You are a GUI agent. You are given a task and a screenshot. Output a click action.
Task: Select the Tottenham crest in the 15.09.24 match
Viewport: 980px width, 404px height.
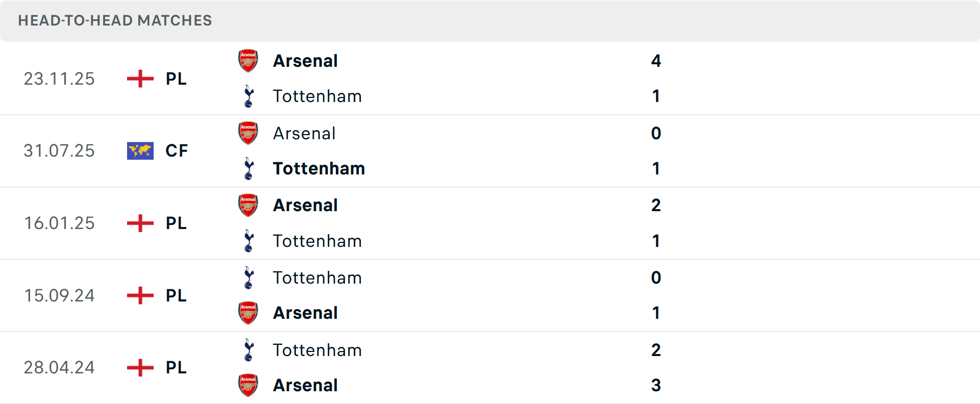click(x=248, y=277)
